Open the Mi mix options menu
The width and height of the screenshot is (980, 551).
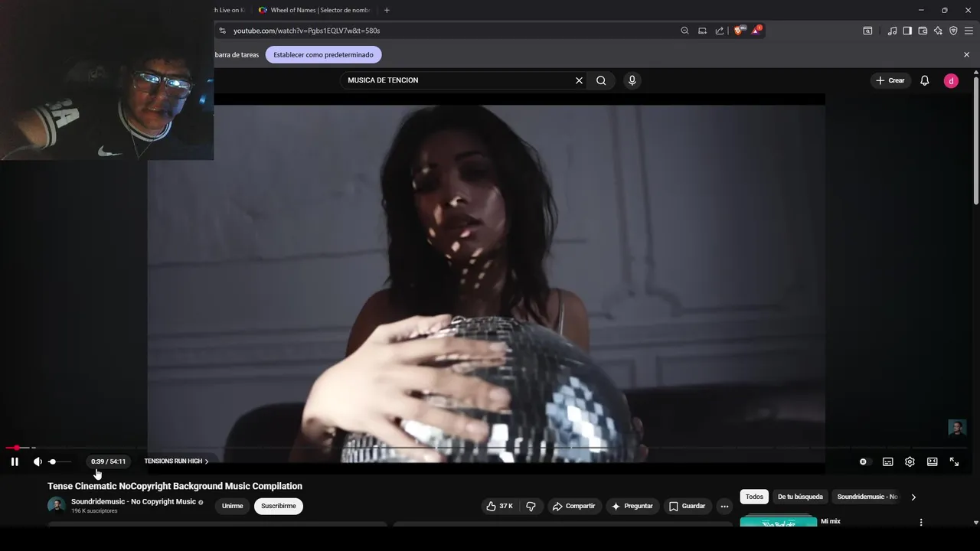(x=921, y=522)
